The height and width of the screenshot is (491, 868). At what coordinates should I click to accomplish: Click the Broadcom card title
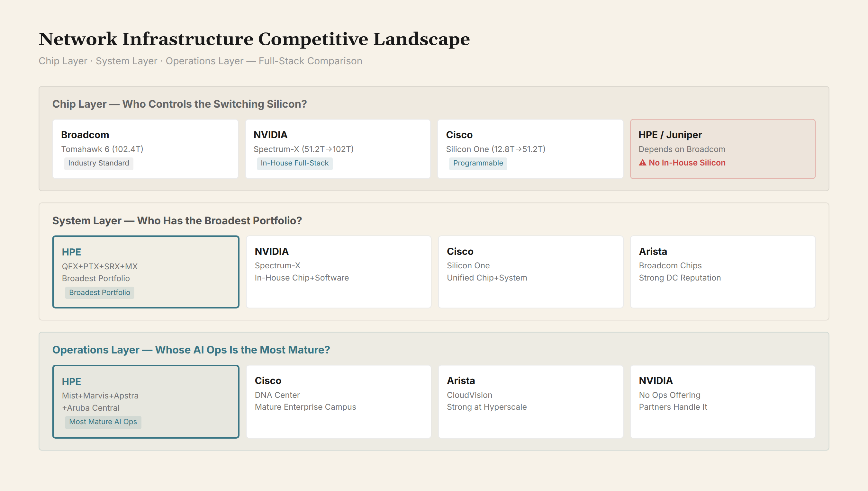(85, 135)
